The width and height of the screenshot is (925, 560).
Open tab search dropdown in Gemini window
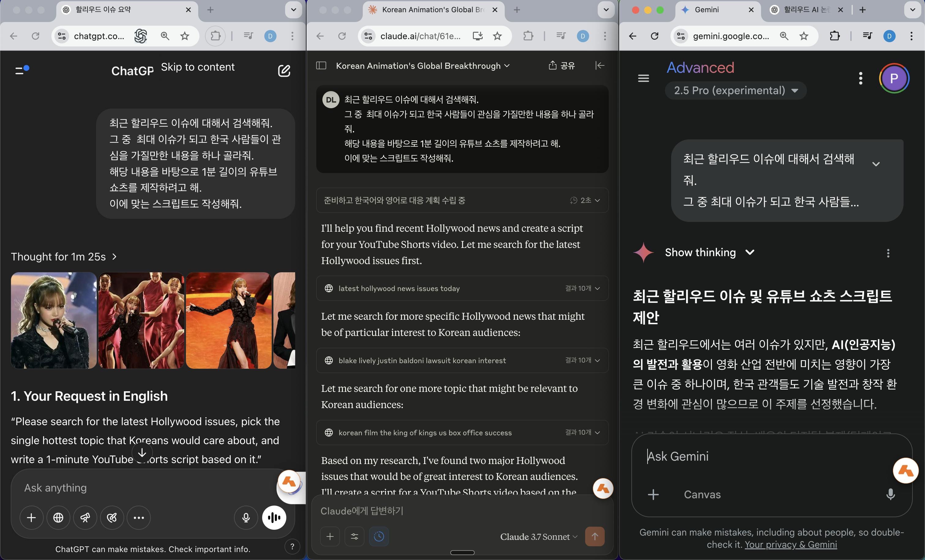(x=913, y=10)
